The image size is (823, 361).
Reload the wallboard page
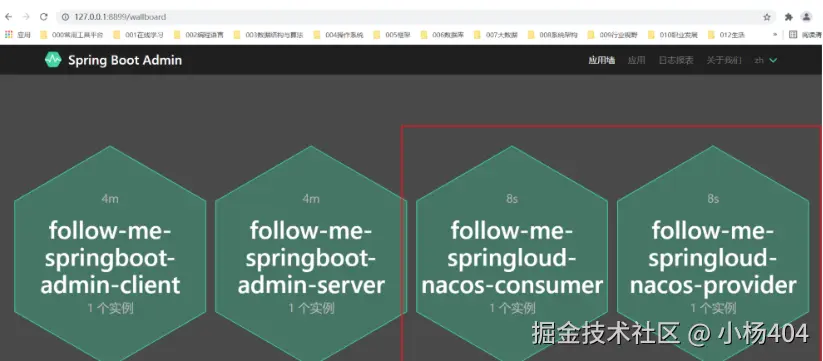tap(44, 17)
